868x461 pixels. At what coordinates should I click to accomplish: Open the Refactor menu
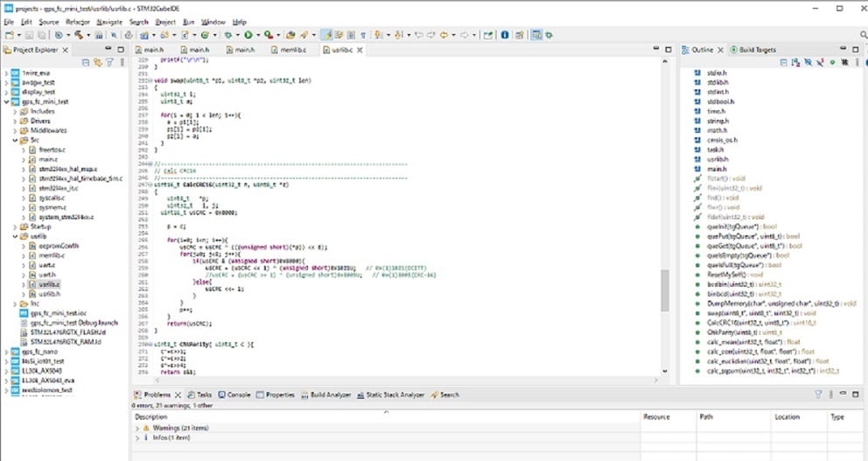click(x=78, y=22)
